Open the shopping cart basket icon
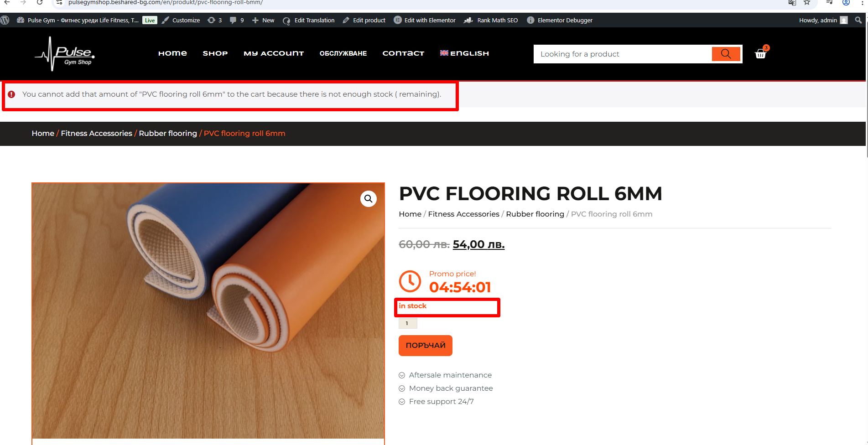This screenshot has height=445, width=868. pos(760,54)
